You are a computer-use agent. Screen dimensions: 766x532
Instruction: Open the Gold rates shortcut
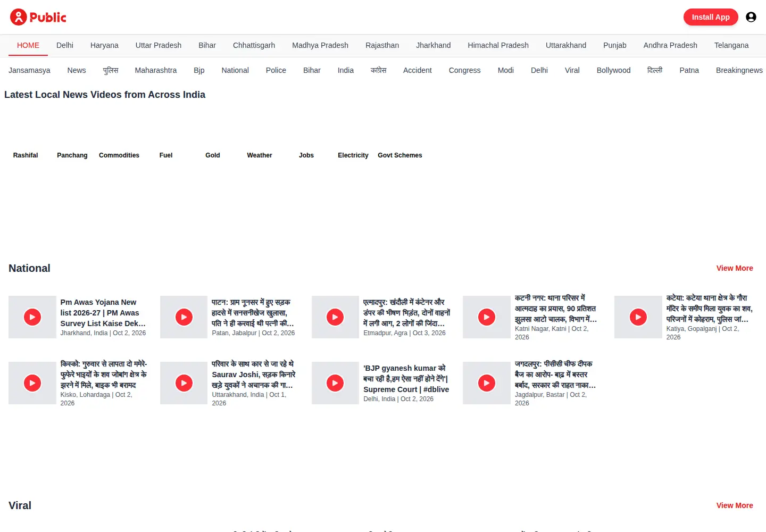[x=213, y=155]
